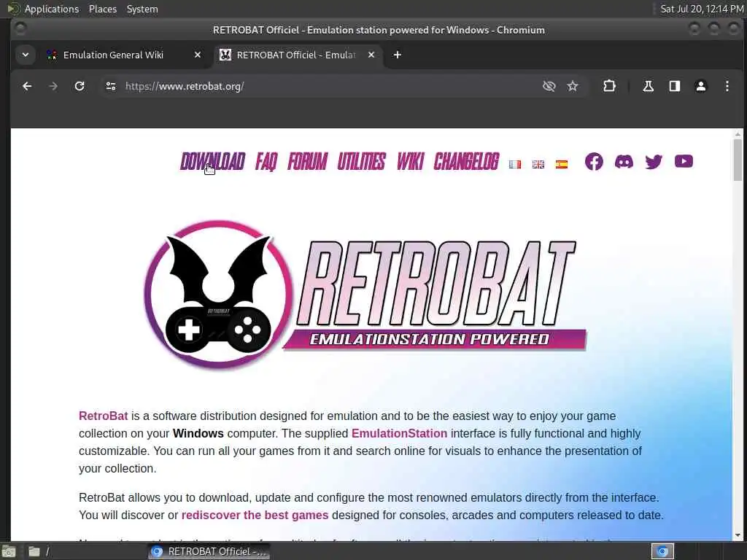The image size is (747, 560).
Task: Open the DOWNLOAD page link
Action: tap(212, 161)
